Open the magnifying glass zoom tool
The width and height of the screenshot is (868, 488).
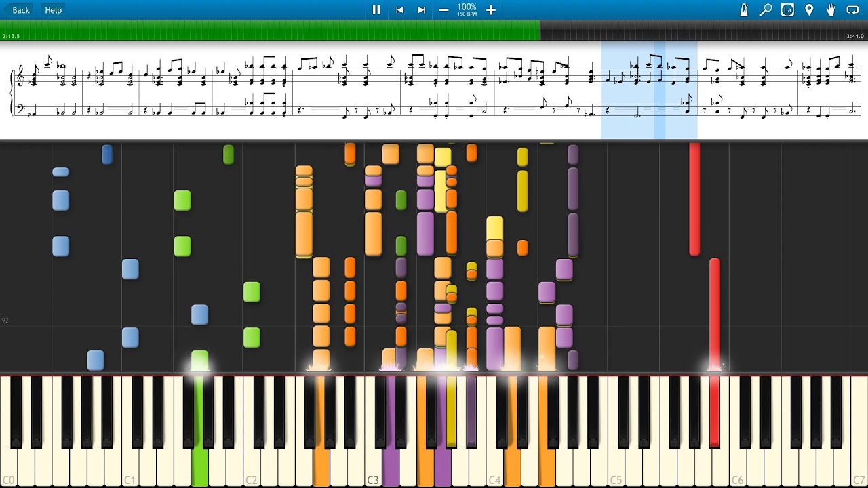coord(766,10)
